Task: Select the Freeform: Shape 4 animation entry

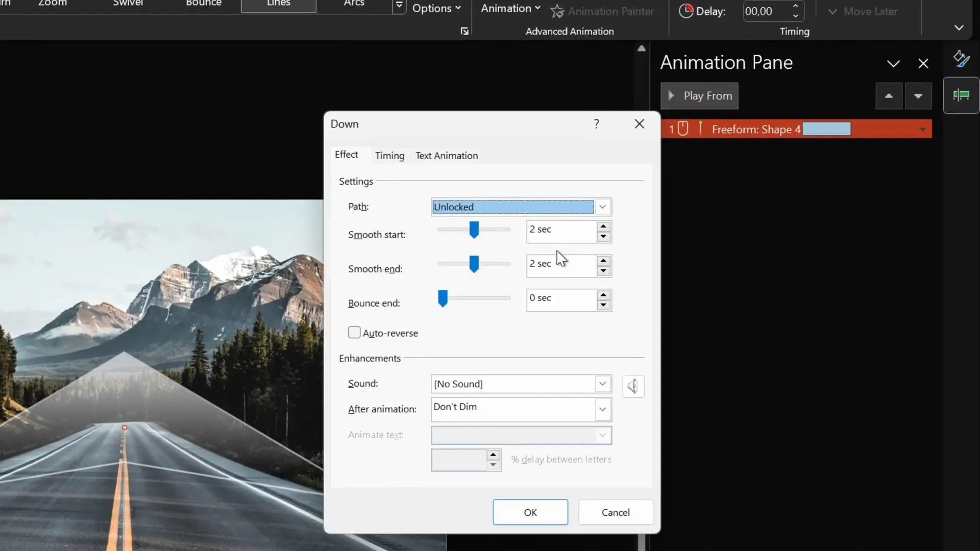Action: (796, 129)
